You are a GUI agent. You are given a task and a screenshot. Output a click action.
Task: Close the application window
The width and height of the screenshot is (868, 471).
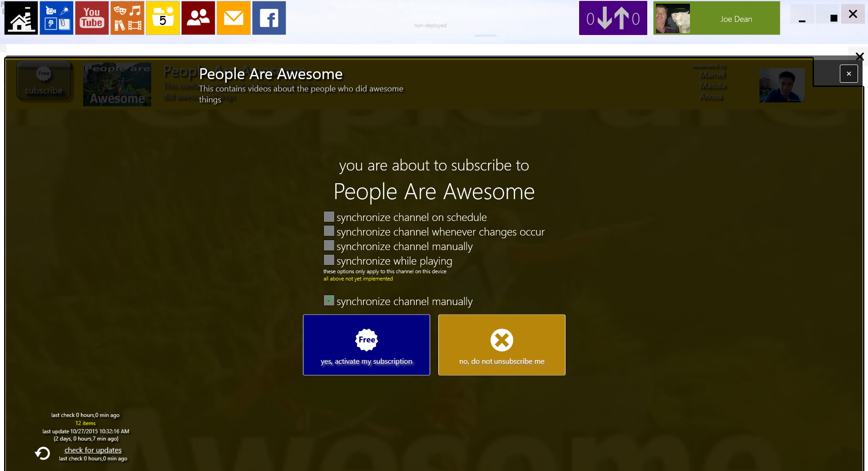coord(853,14)
